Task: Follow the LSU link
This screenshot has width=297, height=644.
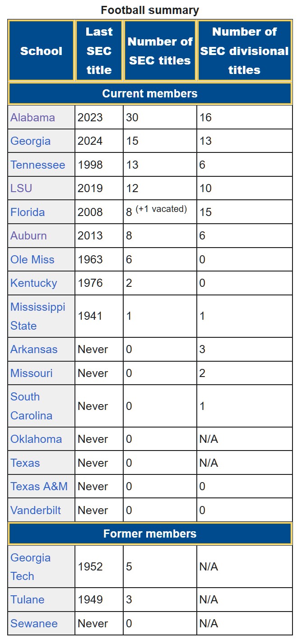Action: 21,189
